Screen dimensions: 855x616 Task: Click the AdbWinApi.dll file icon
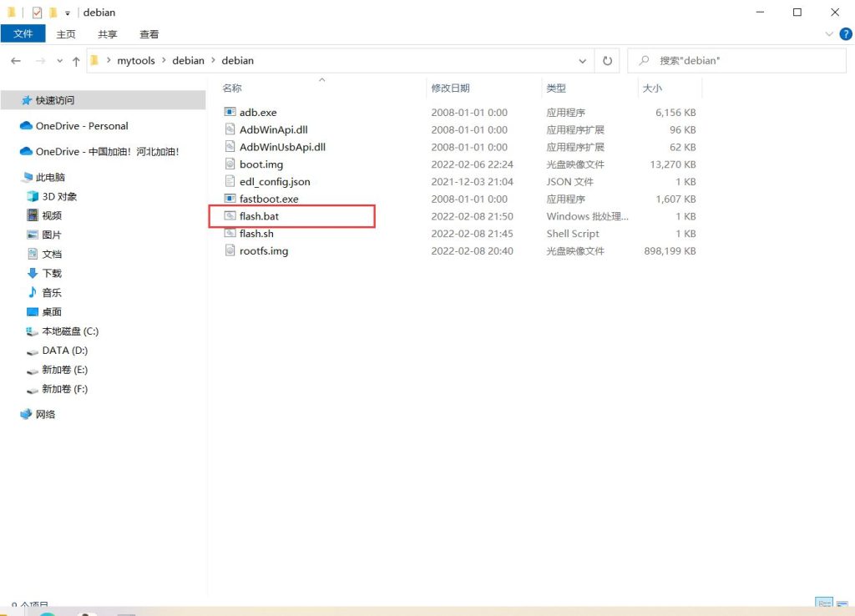coord(230,129)
